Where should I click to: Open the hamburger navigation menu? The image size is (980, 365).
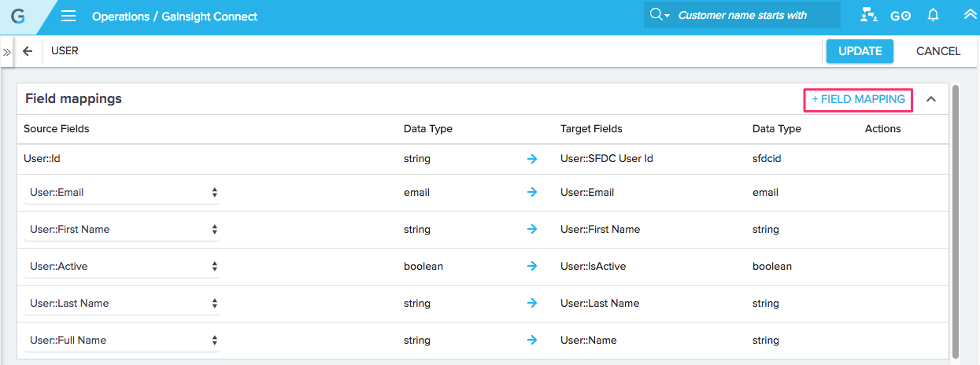68,16
